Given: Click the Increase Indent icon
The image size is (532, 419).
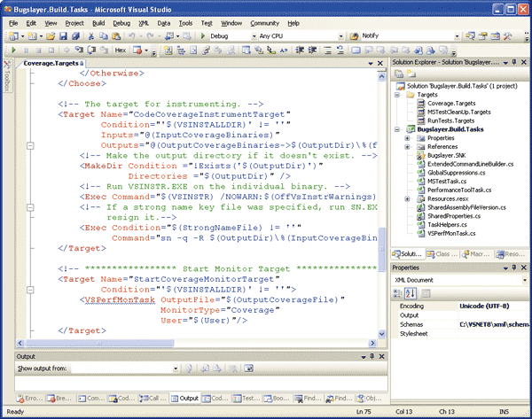Looking at the screenshot, I should (312, 50).
